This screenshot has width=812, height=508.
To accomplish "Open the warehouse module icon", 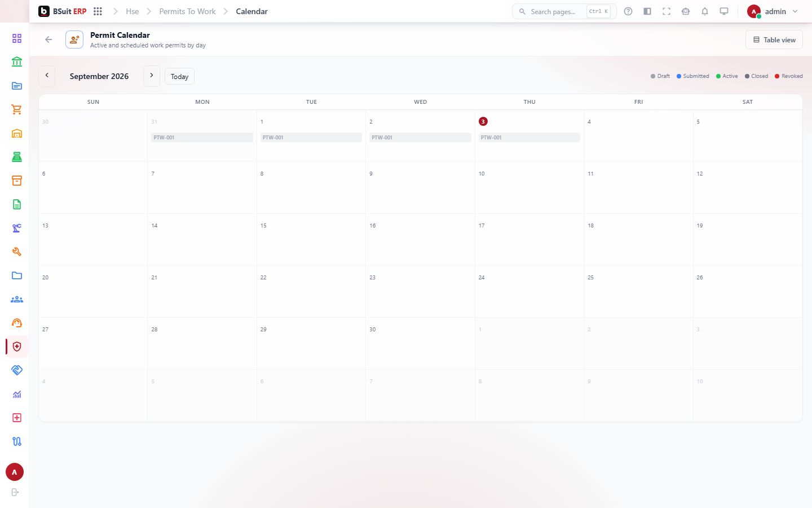I will [x=17, y=133].
